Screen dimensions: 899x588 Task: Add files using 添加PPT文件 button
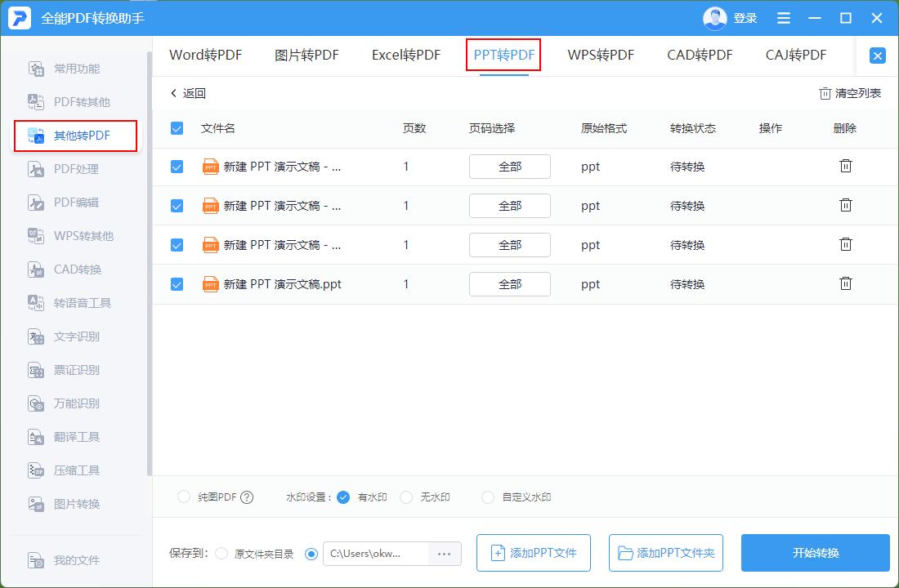pos(533,553)
